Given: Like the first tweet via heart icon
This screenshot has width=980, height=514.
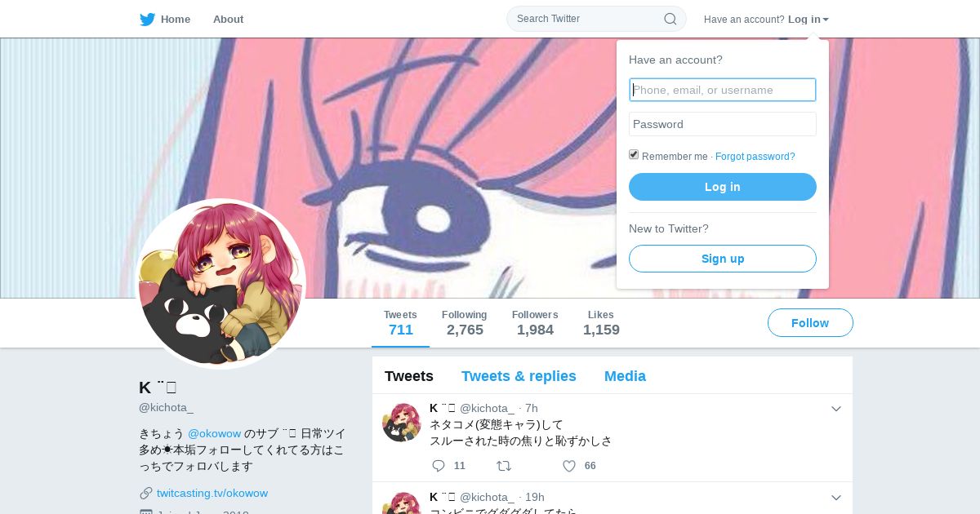Looking at the screenshot, I should pos(569,466).
